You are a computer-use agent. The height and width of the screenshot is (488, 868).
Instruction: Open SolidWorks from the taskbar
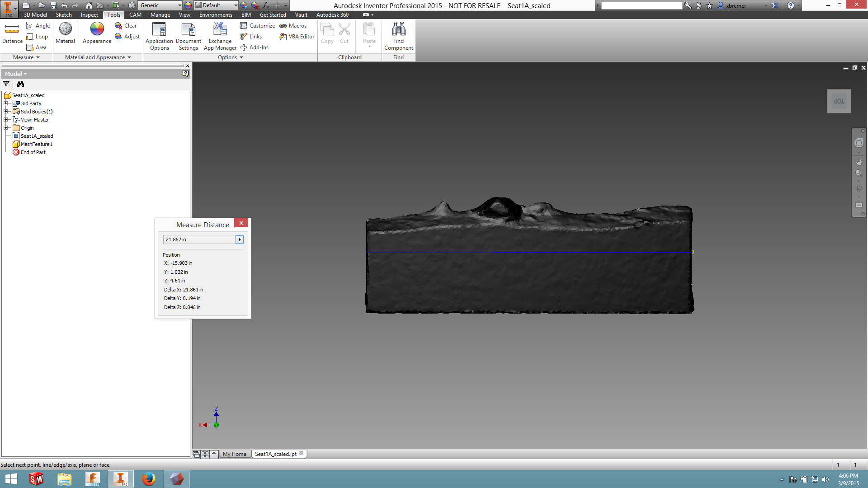tap(36, 479)
